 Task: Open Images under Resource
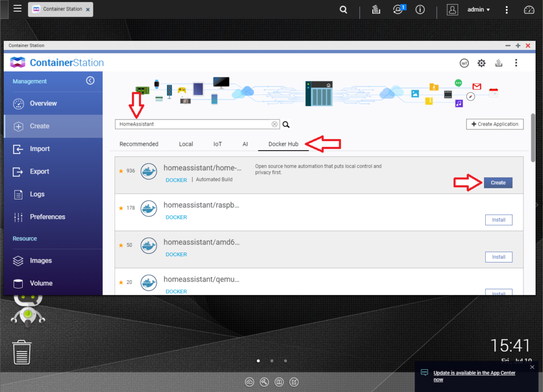coord(54,260)
